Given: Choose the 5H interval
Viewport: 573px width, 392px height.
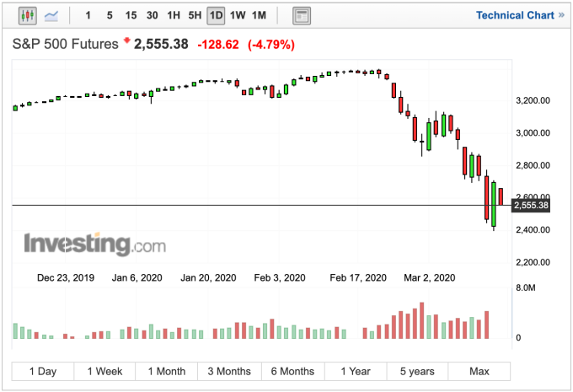Looking at the screenshot, I should [x=195, y=15].
